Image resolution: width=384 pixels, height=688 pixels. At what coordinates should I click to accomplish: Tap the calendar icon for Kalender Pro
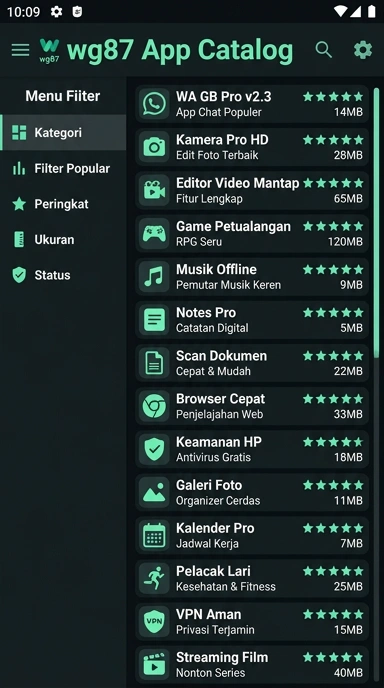(x=154, y=535)
